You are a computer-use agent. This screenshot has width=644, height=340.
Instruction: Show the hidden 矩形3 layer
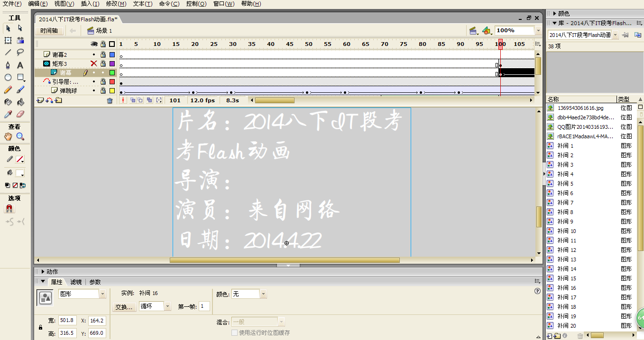[93, 63]
